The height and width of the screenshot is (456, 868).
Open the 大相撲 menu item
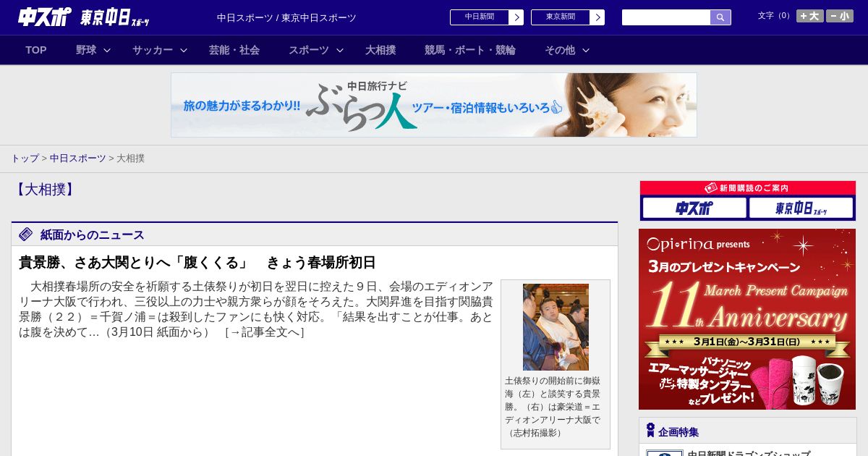coord(380,50)
